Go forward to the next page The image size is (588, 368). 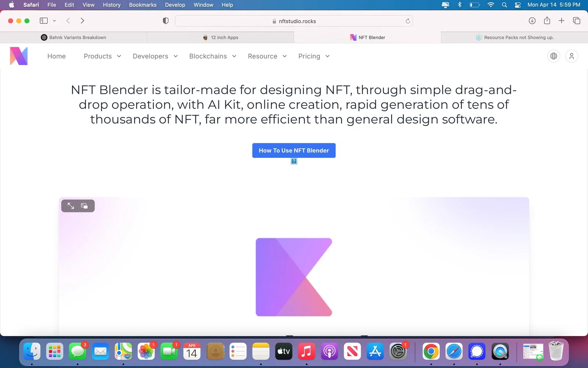pyautogui.click(x=82, y=21)
